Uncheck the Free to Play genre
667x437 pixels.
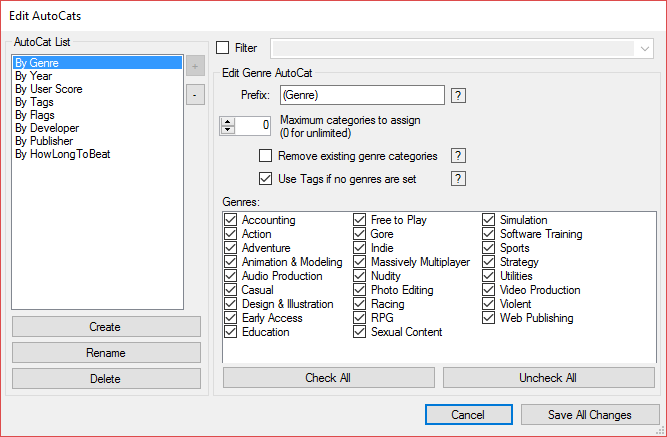tap(359, 220)
